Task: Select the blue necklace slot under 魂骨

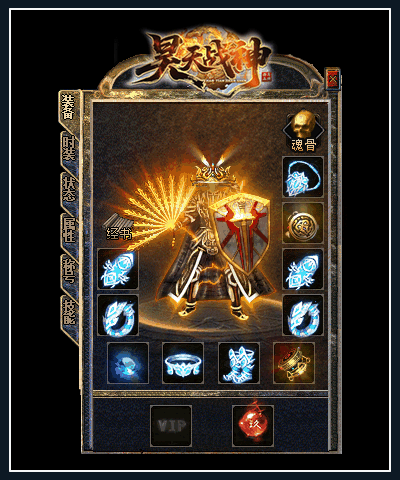Action: pos(303,177)
